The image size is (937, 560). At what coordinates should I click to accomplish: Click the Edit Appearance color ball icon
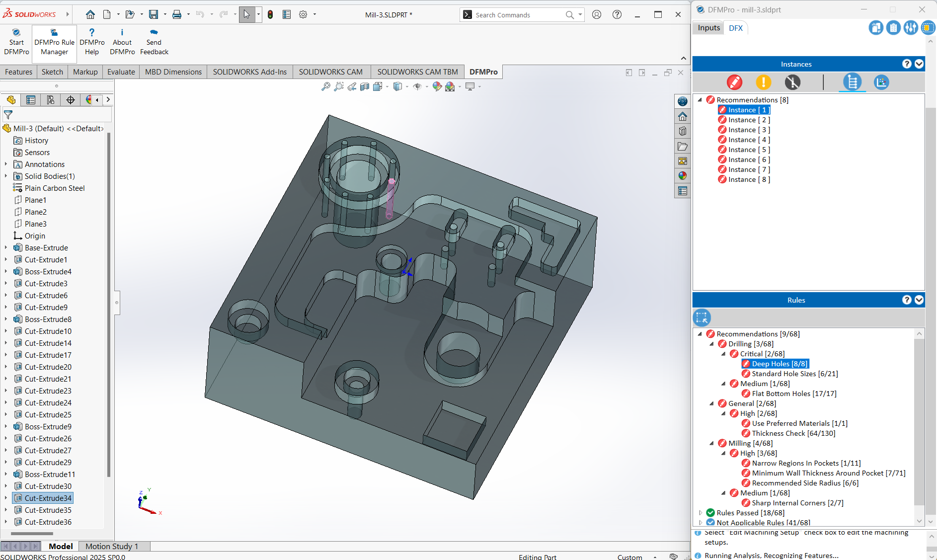coord(437,86)
